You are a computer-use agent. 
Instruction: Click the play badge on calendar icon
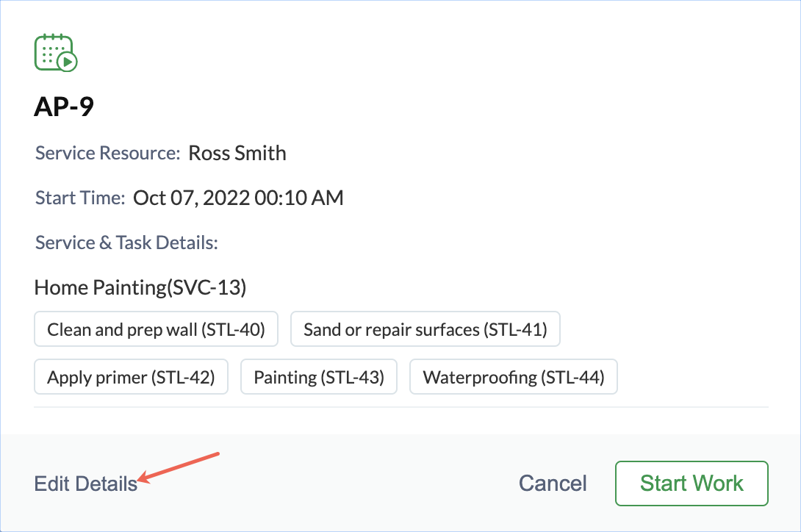(68, 63)
